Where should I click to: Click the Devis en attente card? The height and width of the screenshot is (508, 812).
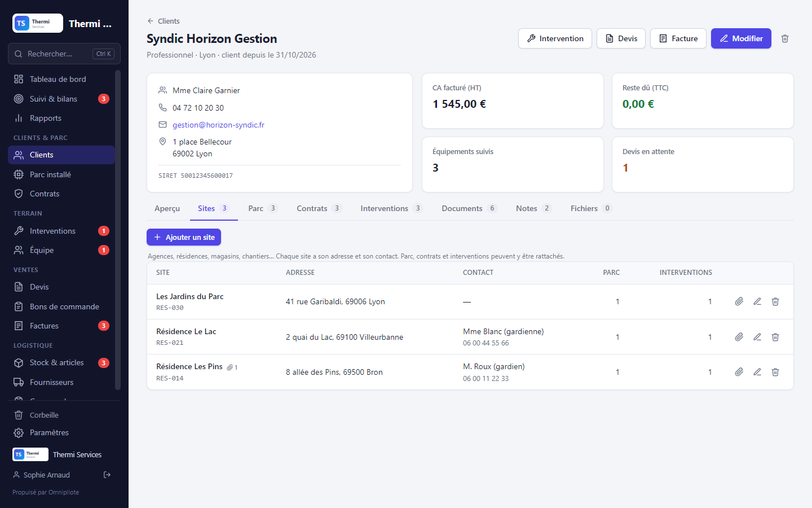coord(703,165)
